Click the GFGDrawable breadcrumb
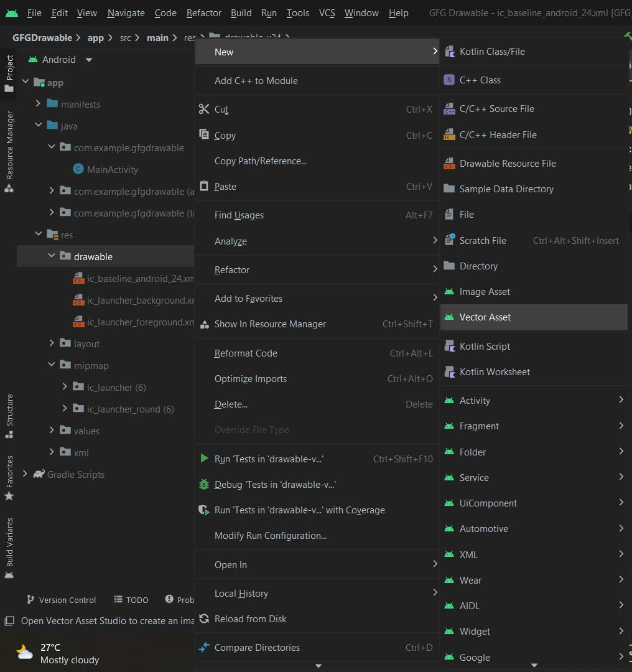632x672 pixels. (42, 38)
